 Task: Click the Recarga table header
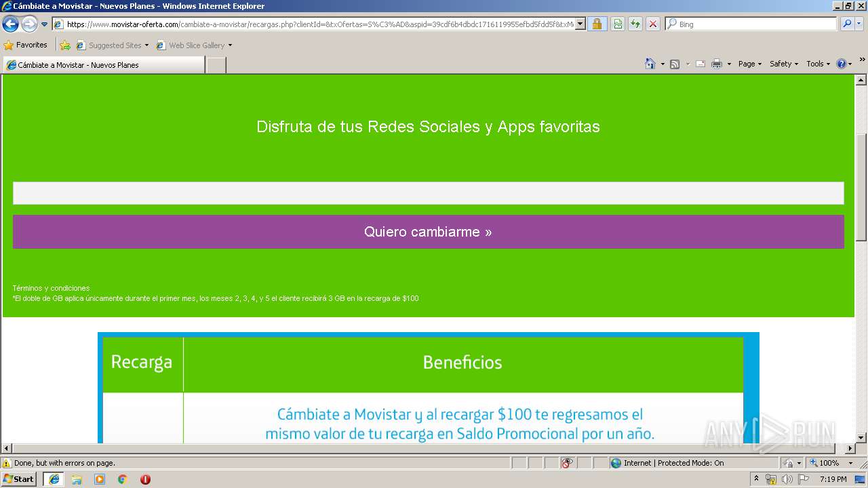pos(142,362)
